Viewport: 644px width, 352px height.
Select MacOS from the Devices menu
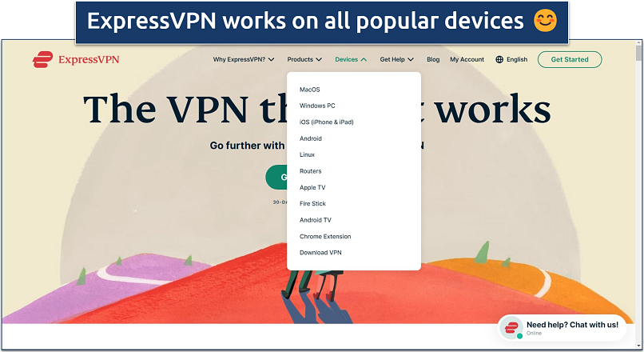pos(310,90)
